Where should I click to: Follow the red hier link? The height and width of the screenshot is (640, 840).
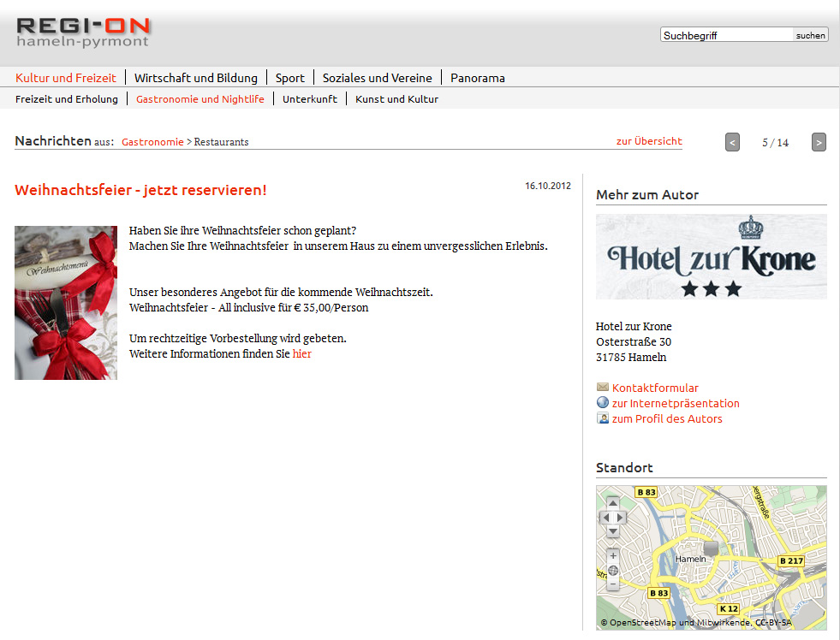coord(301,353)
